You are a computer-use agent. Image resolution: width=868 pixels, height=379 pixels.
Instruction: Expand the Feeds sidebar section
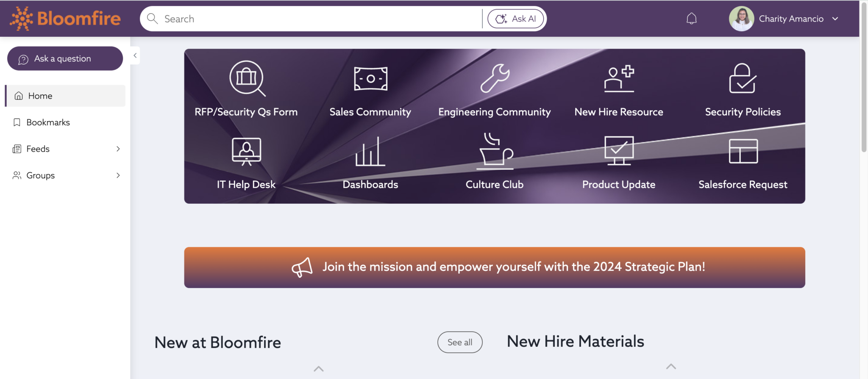118,149
